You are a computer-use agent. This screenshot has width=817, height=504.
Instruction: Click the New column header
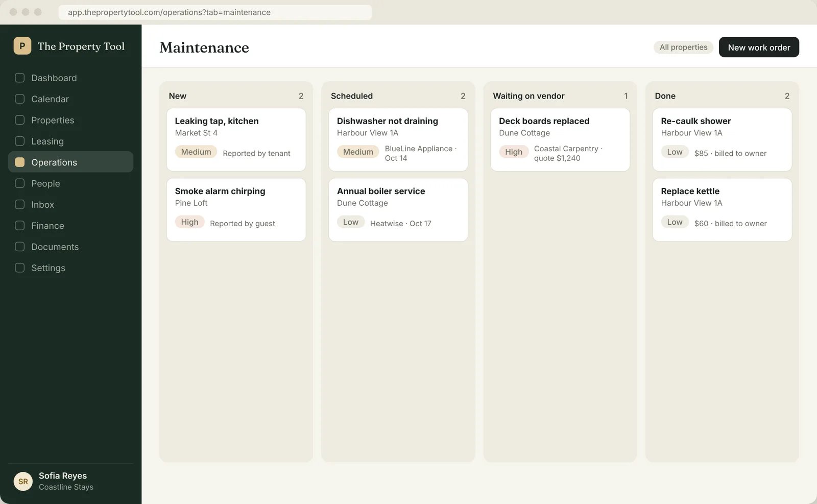pyautogui.click(x=178, y=96)
